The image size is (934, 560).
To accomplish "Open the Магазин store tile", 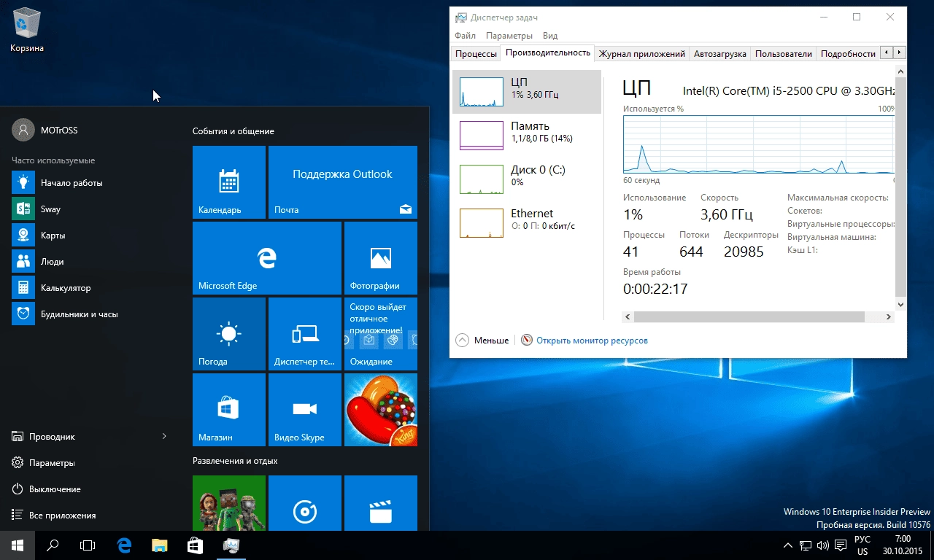I will [x=229, y=410].
